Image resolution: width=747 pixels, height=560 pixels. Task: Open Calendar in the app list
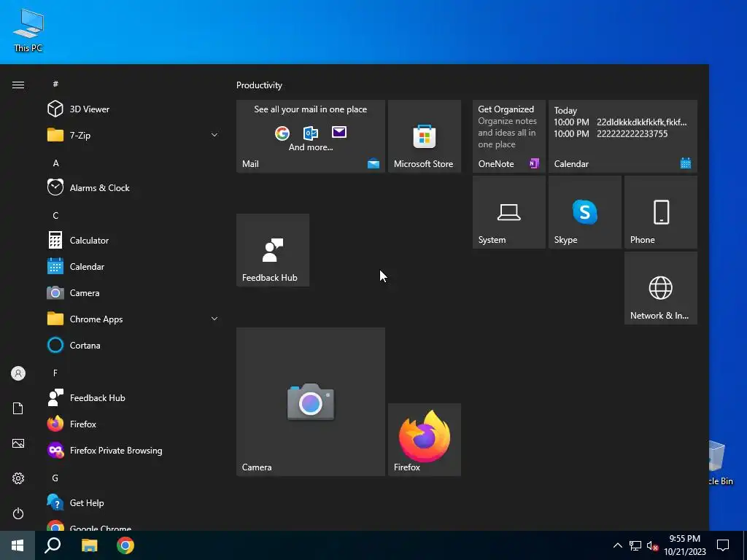133,267
